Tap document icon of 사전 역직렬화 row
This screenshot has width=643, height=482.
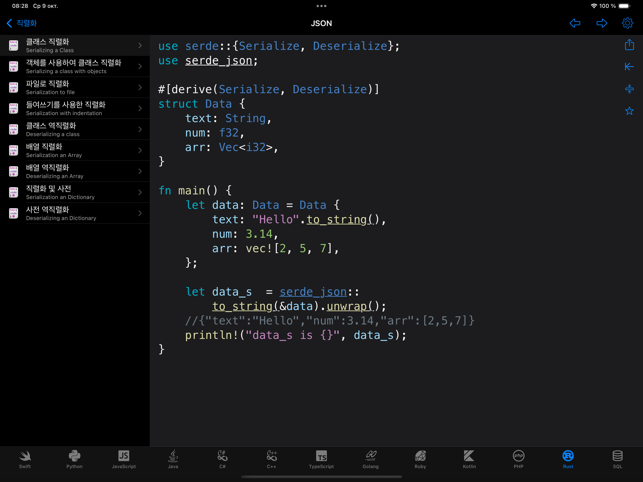tap(14, 213)
